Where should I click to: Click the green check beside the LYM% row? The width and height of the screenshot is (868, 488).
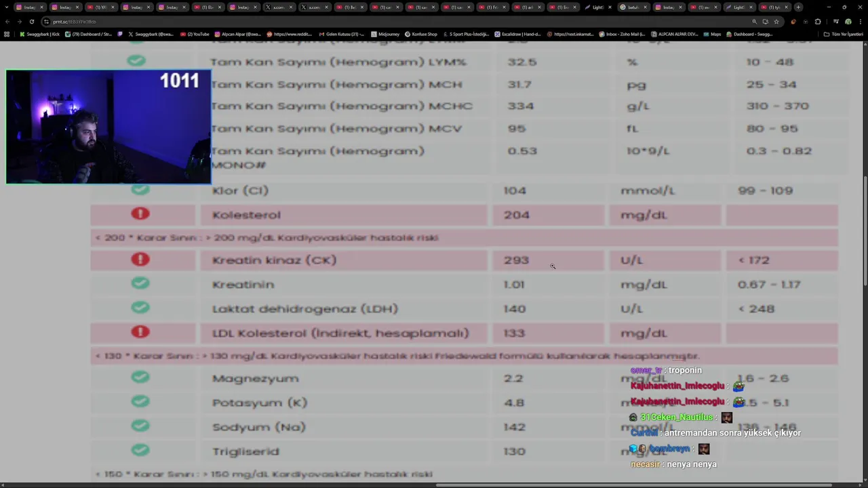(x=136, y=60)
